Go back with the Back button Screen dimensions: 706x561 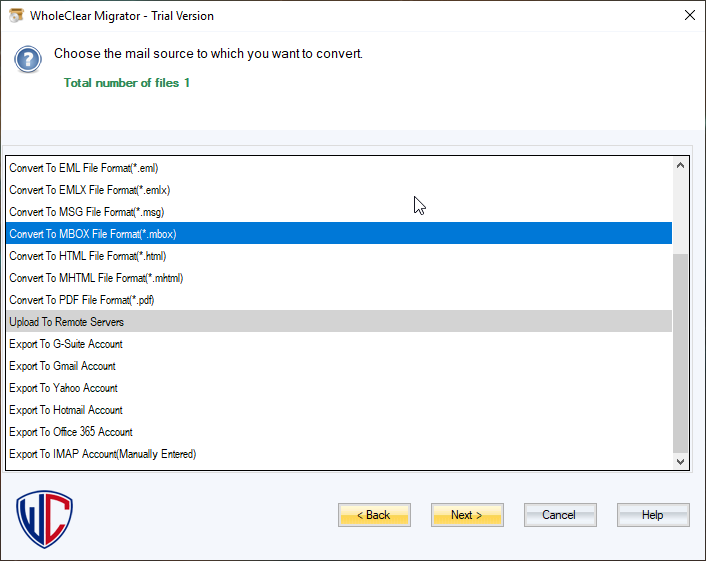(374, 515)
